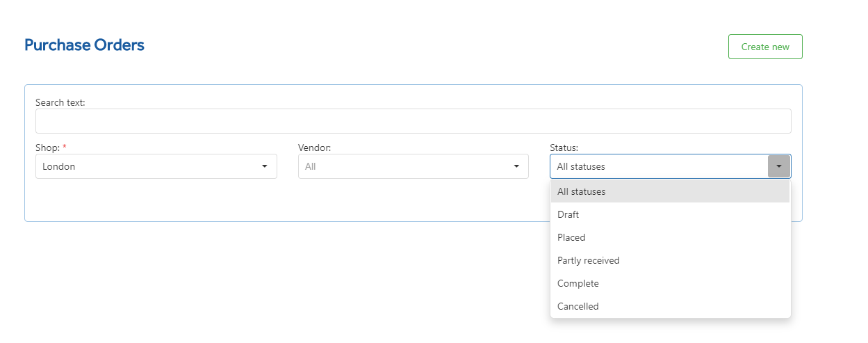This screenshot has width=868, height=343.
Task: Click the Create new button
Action: (765, 47)
